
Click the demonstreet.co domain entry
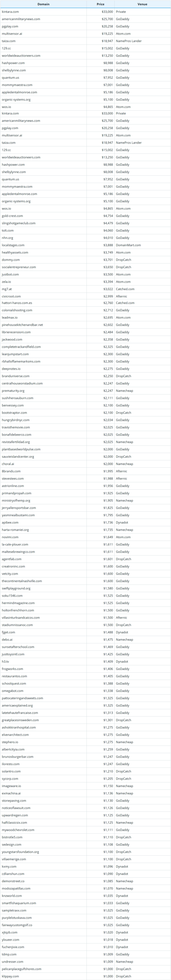pyautogui.click(x=13, y=881)
